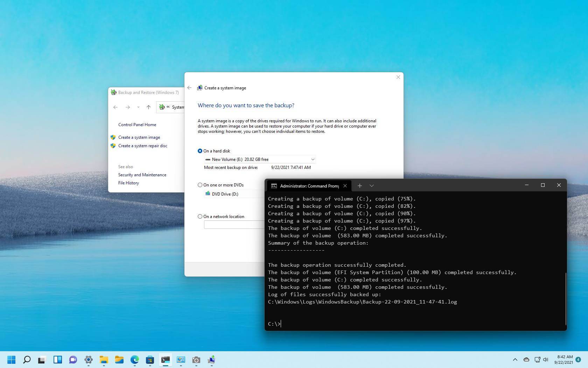Select the On a hard disk option
Viewport: 588px width, 368px height.
click(x=200, y=151)
